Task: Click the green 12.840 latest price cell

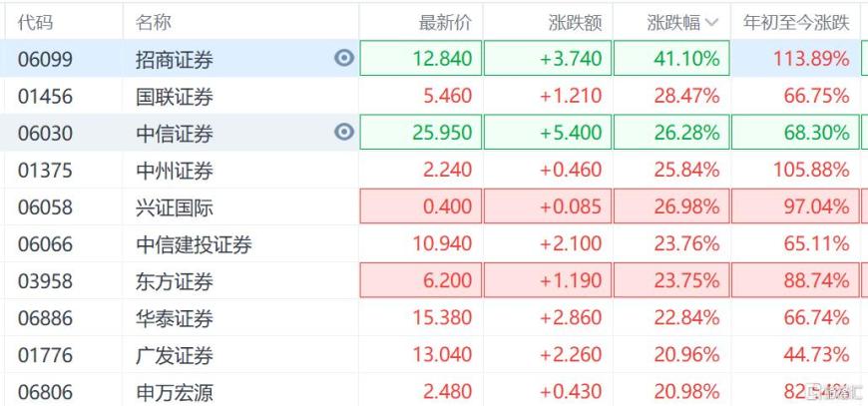Action: 420,59
